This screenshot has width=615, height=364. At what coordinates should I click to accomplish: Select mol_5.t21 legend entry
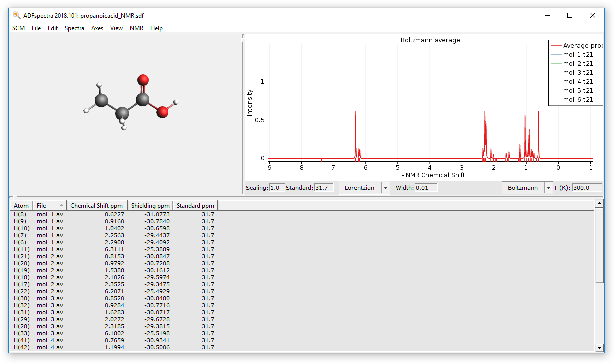[x=572, y=91]
